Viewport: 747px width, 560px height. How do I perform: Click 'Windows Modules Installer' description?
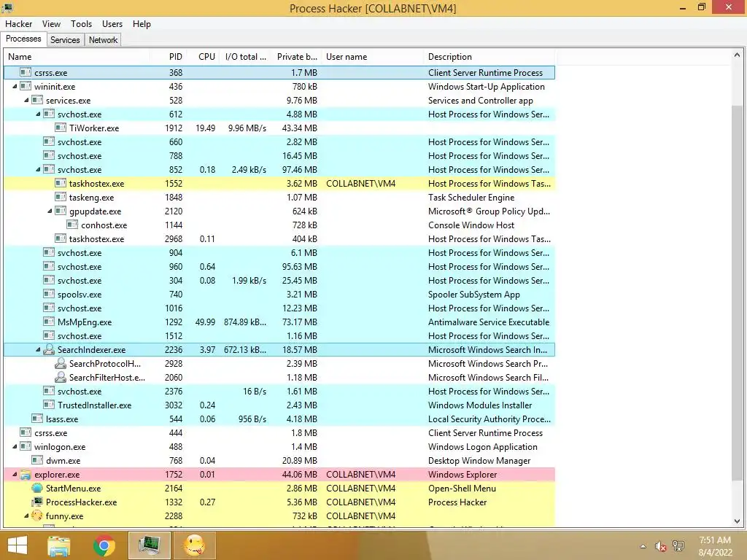[x=480, y=405]
